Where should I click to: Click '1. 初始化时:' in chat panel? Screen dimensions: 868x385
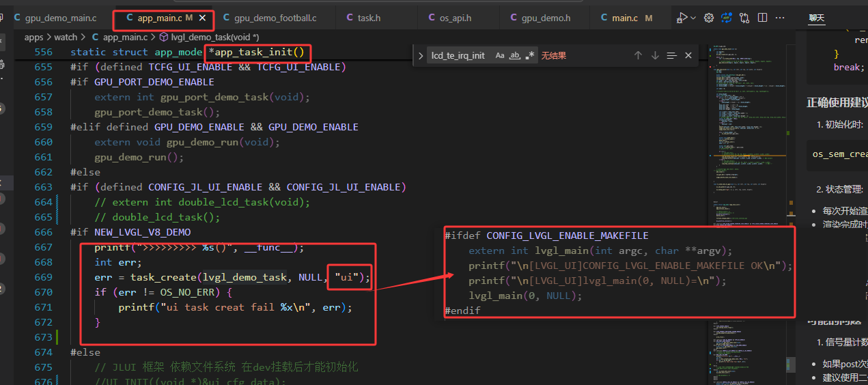(x=840, y=125)
